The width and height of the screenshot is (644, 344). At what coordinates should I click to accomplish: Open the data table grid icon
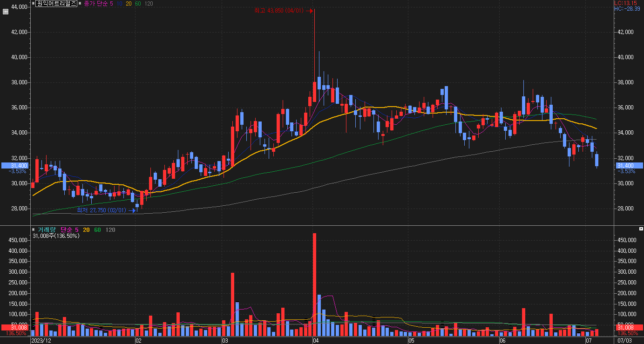click(6, 12)
